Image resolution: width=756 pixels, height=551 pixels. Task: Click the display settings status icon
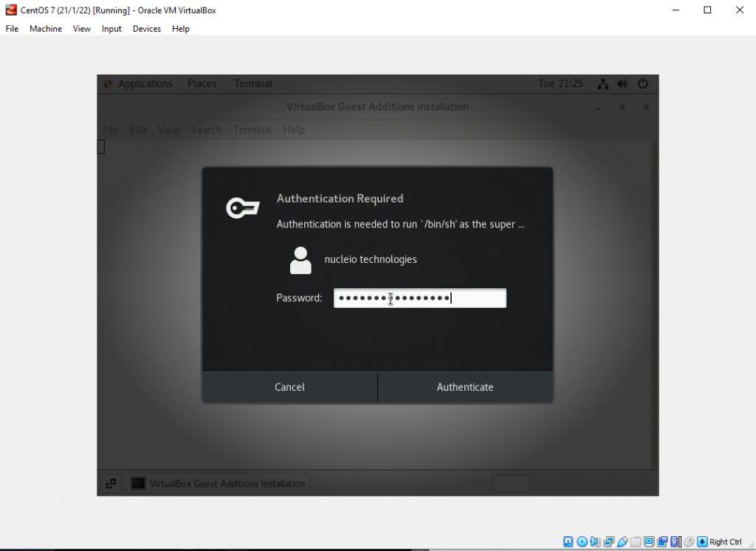pyautogui.click(x=649, y=542)
